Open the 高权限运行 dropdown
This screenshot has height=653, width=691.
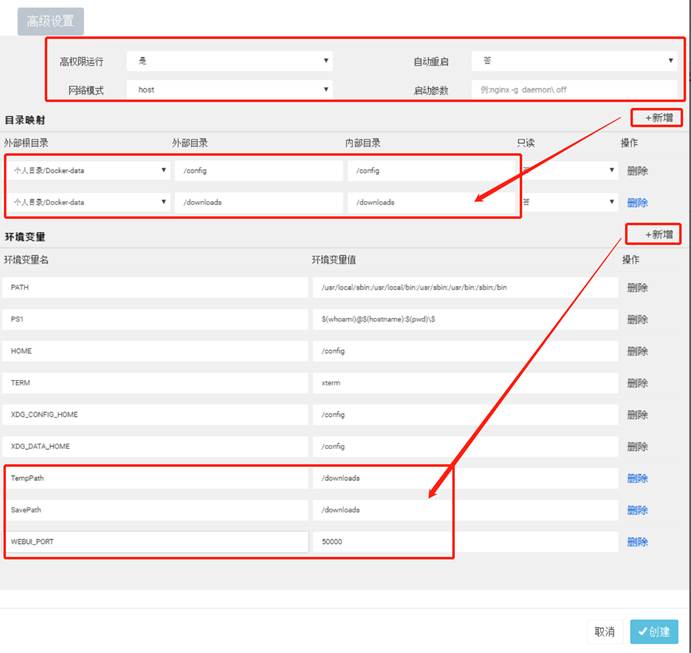coord(229,62)
